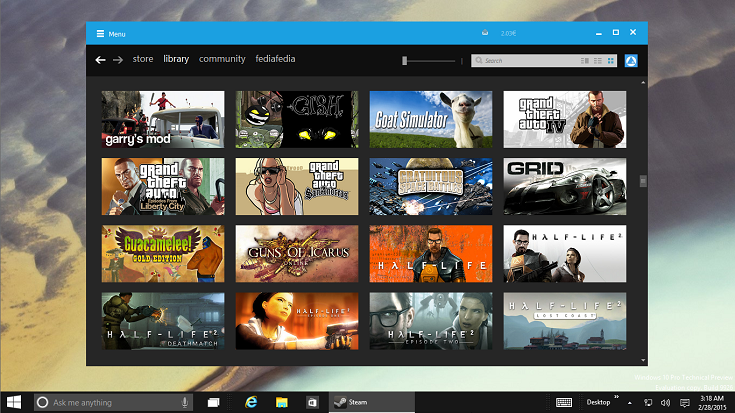Open the hamburger Menu in title bar
Viewport: 735px width, 413px height.
(100, 34)
